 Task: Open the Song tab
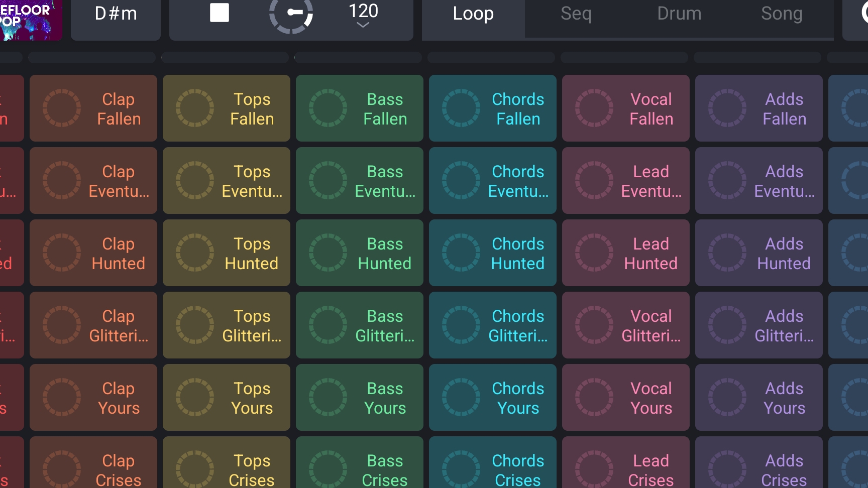(782, 14)
